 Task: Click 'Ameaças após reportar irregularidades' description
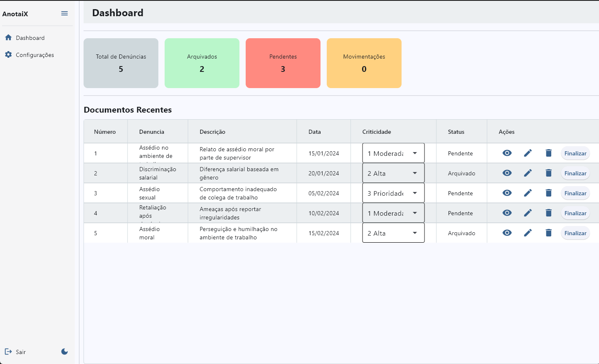(230, 213)
